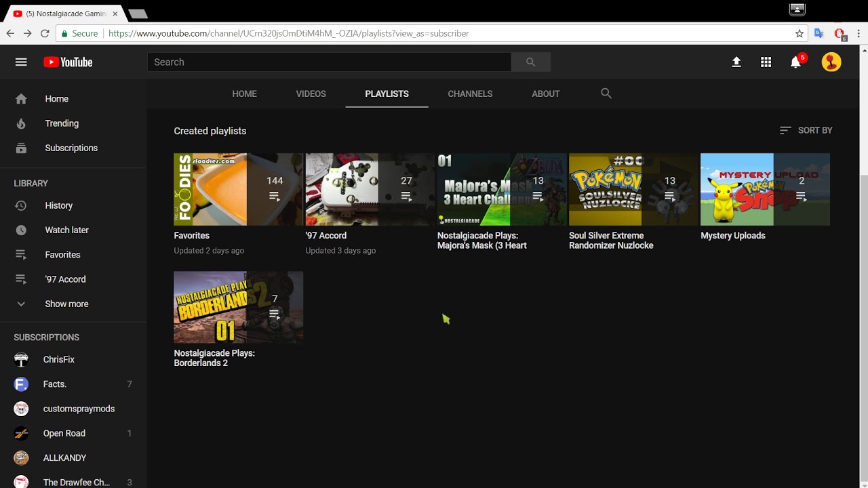Click Subscriptions text in sidebar

[71, 148]
